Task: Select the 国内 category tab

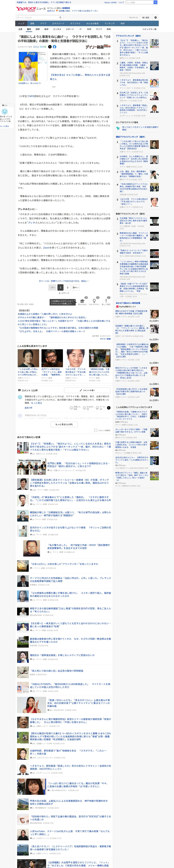Action: coord(29,29)
